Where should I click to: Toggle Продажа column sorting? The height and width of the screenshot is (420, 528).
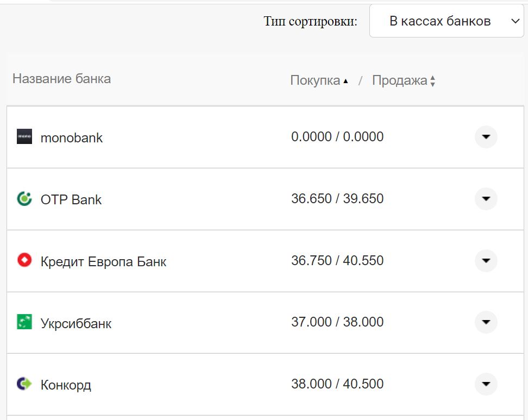400,80
